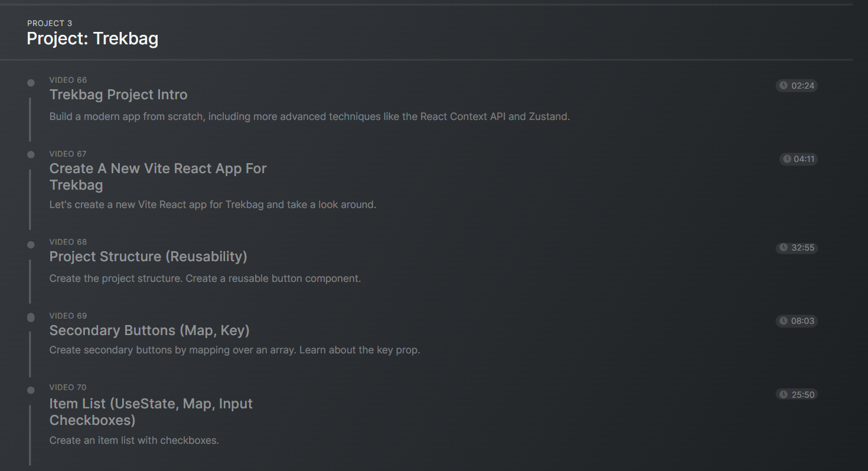This screenshot has height=471, width=868.
Task: Click the timeline dot for Video 67
Action: (31, 155)
